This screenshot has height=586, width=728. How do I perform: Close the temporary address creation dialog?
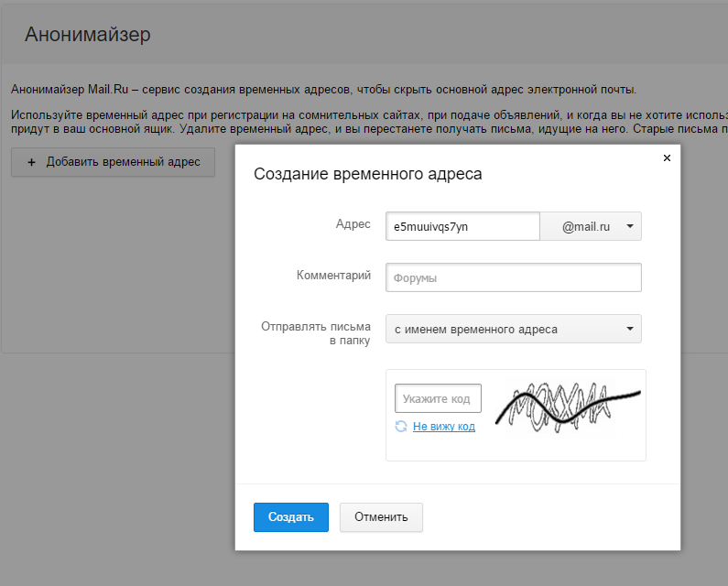point(667,158)
